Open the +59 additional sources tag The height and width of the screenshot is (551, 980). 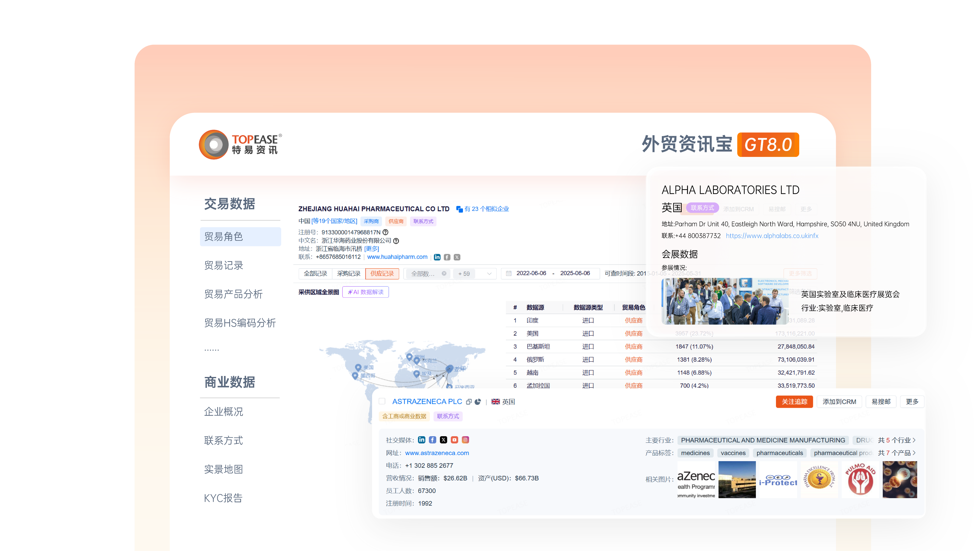[464, 273]
